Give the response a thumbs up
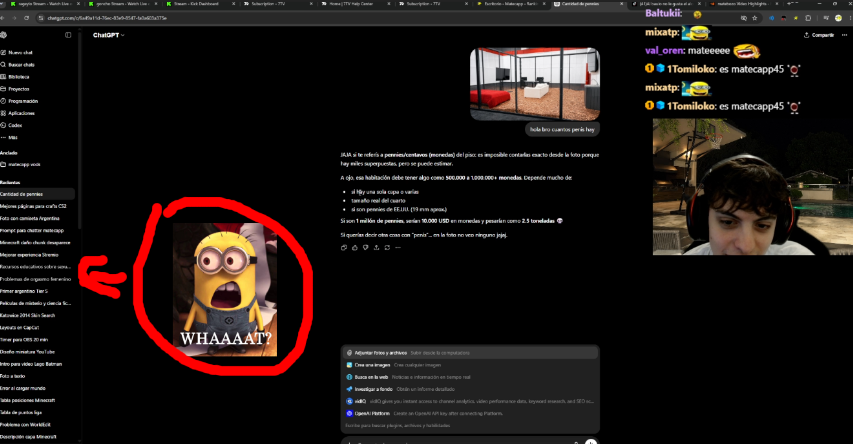Viewport: 853px width, 444px height. (x=355, y=248)
